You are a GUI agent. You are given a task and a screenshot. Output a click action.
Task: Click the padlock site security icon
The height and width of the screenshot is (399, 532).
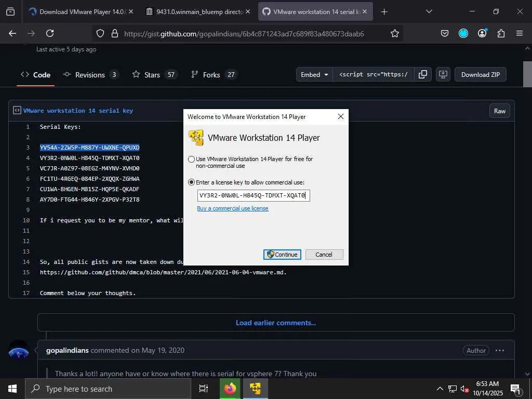coord(115,33)
